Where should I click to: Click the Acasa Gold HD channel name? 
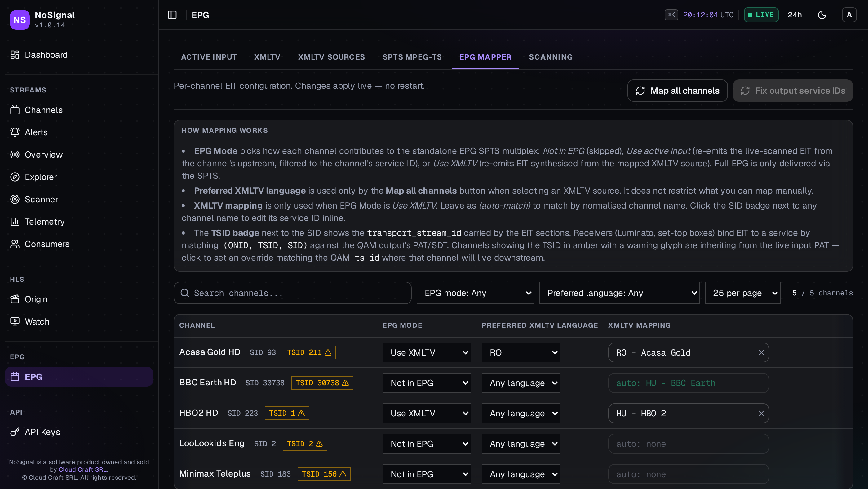tap(210, 352)
